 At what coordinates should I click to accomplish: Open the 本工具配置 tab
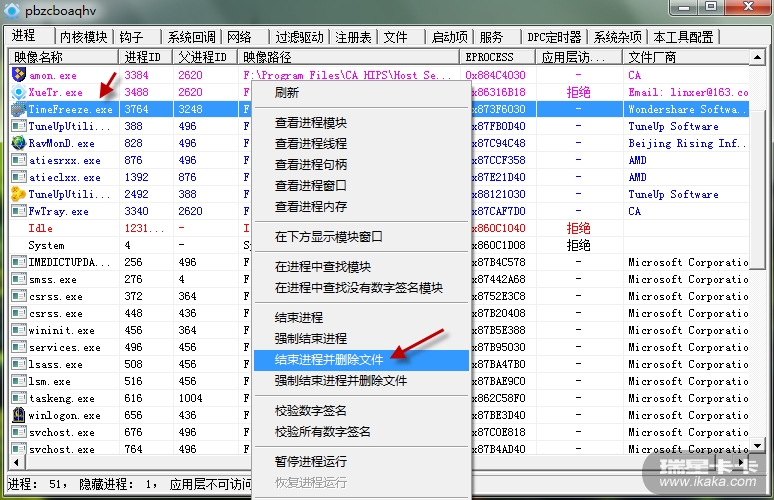pyautogui.click(x=683, y=37)
